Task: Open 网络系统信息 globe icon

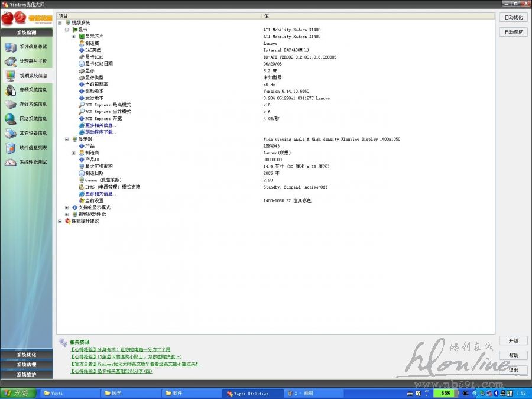Action: pyautogui.click(x=11, y=119)
